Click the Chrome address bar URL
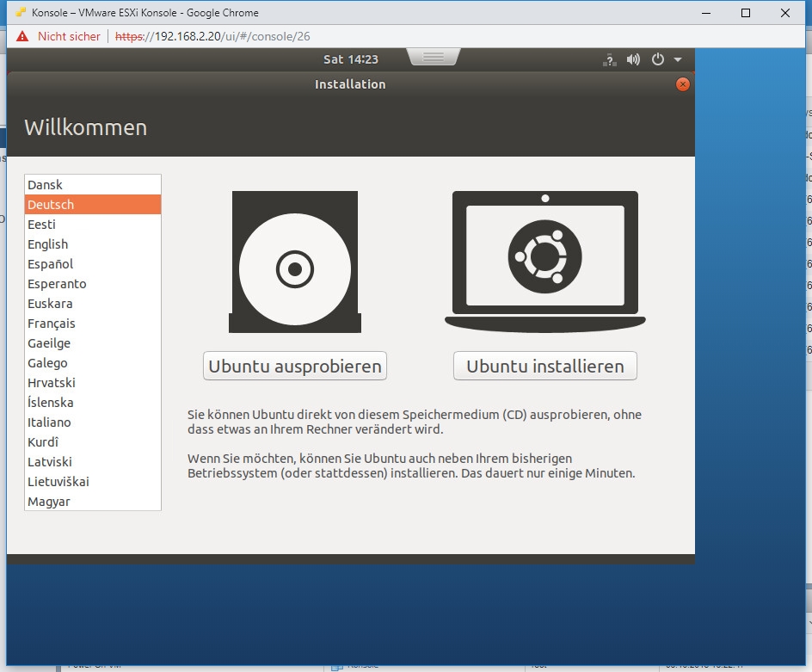This screenshot has height=672, width=812. pyautogui.click(x=212, y=36)
